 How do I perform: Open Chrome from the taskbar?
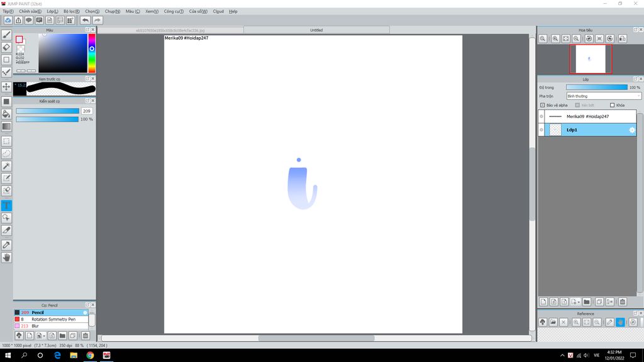tap(90, 356)
